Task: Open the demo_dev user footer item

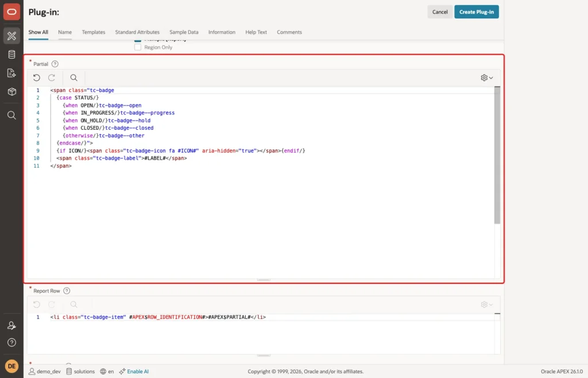Action: click(x=45, y=371)
